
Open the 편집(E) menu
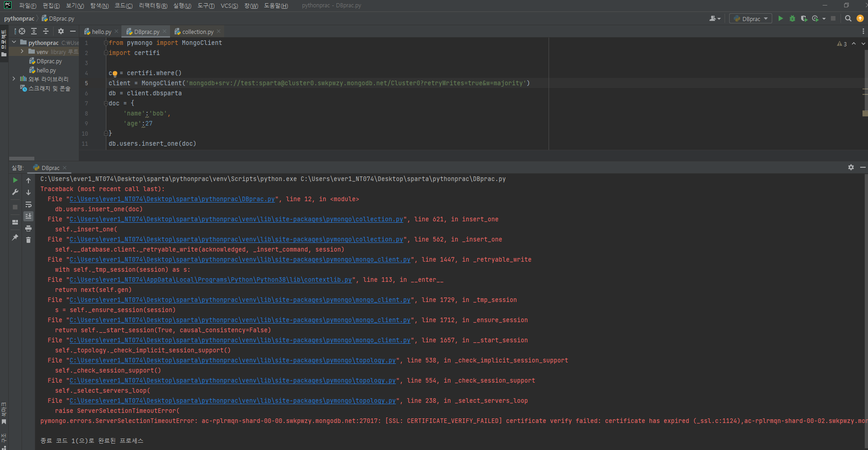(x=51, y=5)
